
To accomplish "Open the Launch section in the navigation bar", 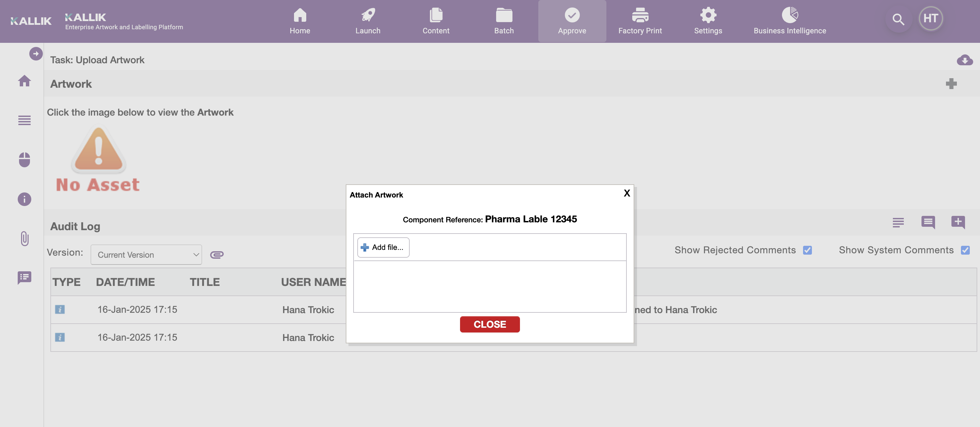I will (367, 21).
